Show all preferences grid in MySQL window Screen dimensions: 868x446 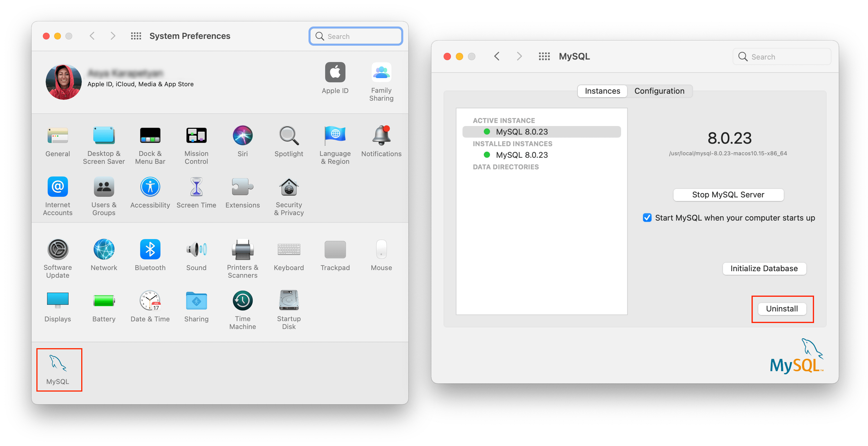pos(544,56)
